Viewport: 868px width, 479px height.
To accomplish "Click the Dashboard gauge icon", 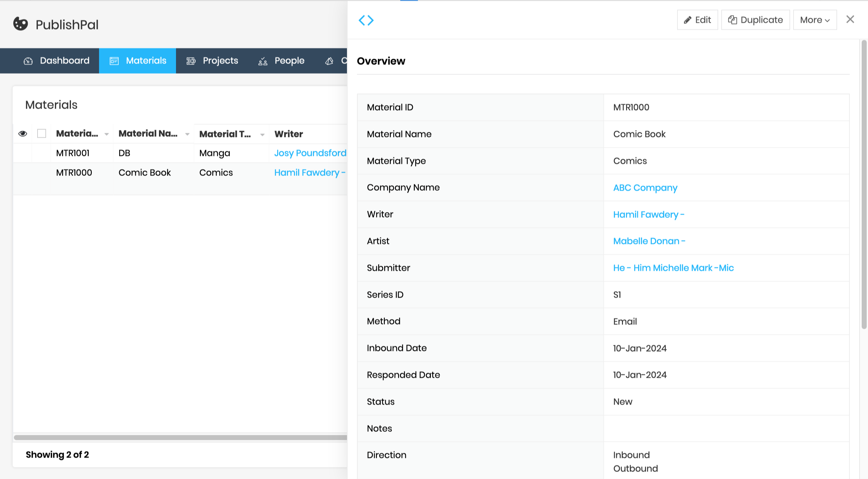I will (x=28, y=61).
